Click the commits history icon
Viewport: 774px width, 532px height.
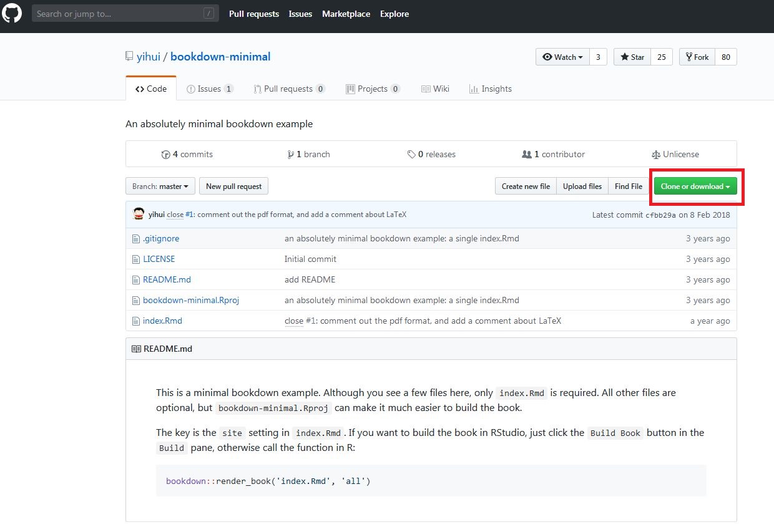tap(165, 155)
